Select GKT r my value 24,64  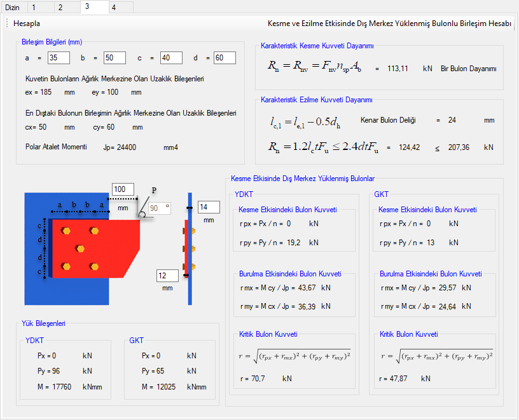[x=448, y=306]
